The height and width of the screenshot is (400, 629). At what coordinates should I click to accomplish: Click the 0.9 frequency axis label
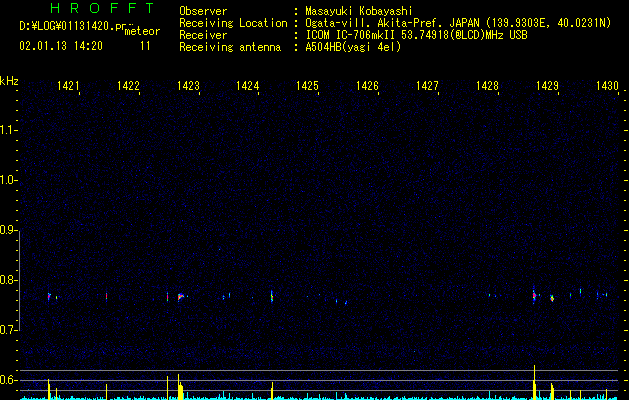coord(8,230)
